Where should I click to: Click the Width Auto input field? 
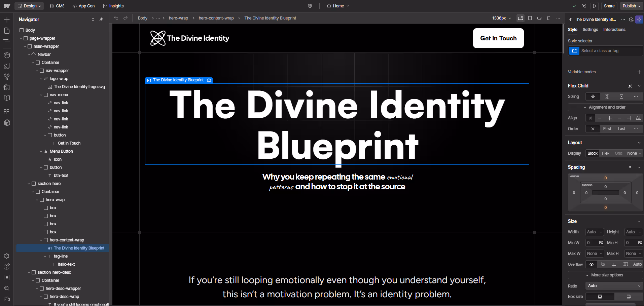595,232
